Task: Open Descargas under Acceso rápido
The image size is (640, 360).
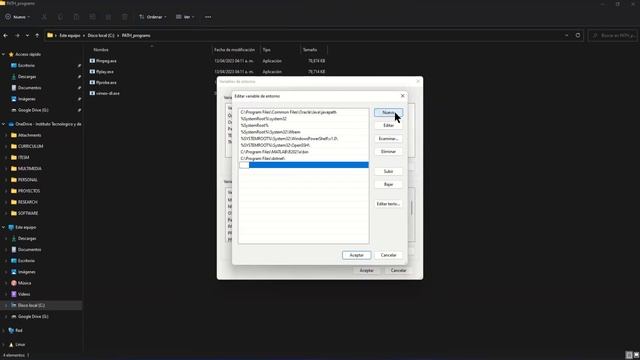Action: pos(27,77)
